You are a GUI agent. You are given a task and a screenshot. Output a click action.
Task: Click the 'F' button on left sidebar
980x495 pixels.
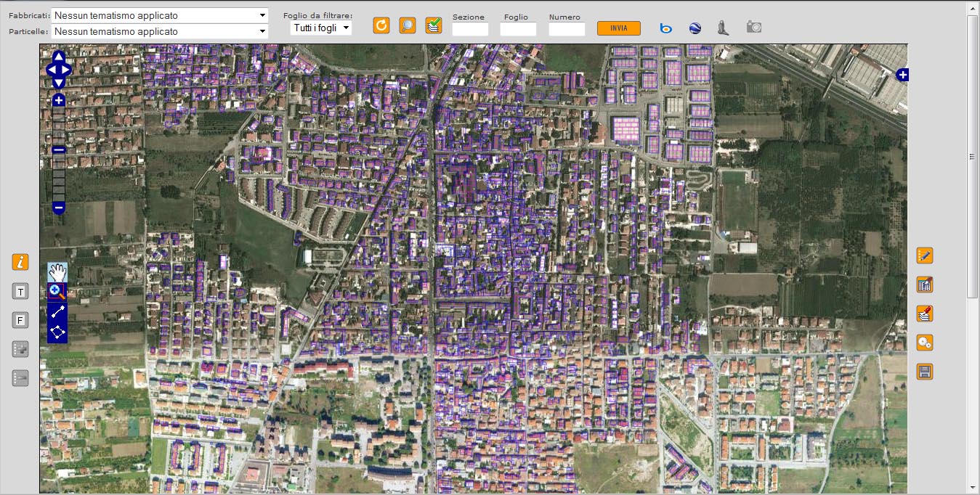pos(20,320)
